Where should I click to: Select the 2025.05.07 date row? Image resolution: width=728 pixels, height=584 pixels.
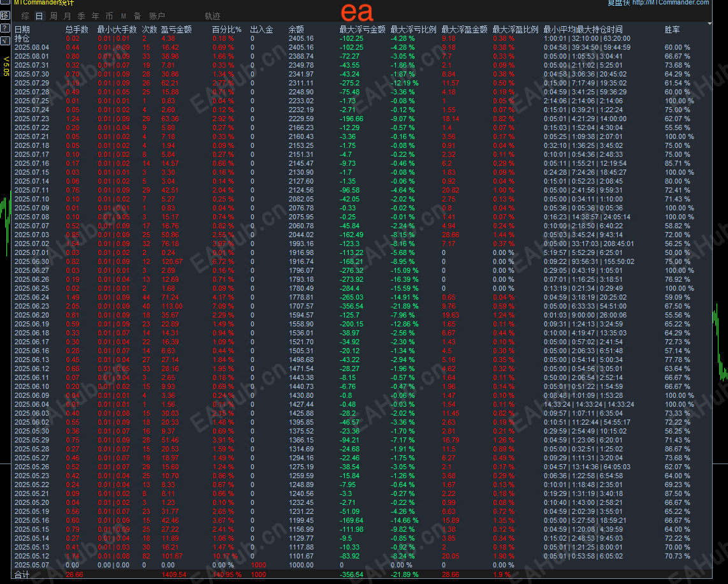[32, 565]
